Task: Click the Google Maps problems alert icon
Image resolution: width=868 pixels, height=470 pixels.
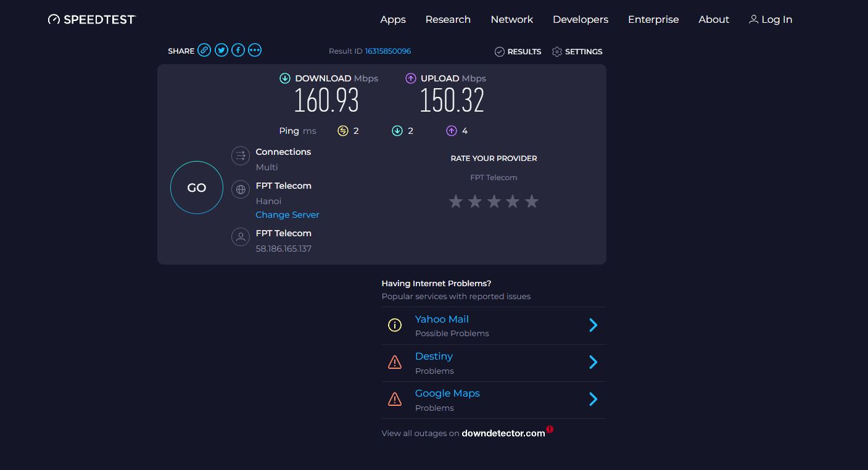Action: [395, 400]
